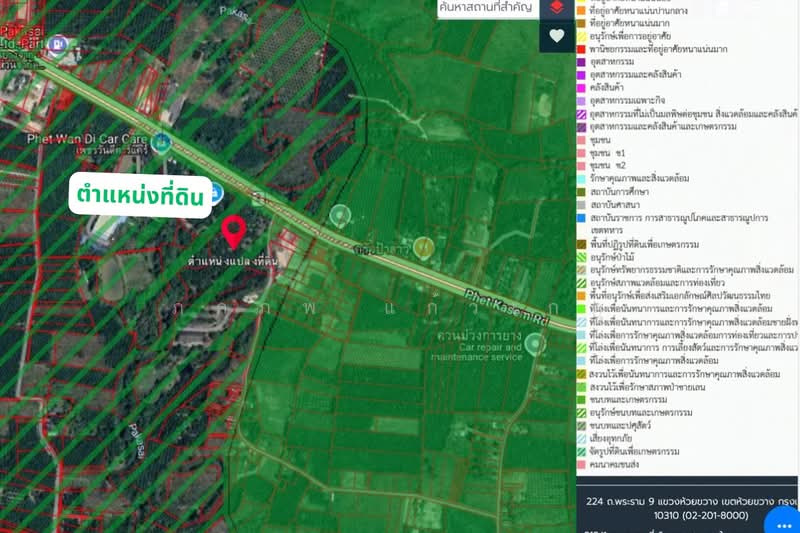The width and height of the screenshot is (800, 533).
Task: Click legend text อนุรักษ์เพื่อการอยู่อาศัย
Action: coord(630,36)
